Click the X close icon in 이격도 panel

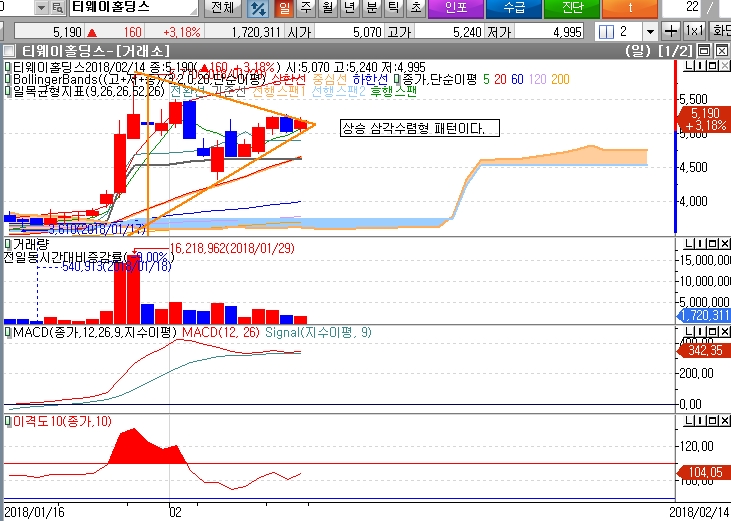point(724,421)
